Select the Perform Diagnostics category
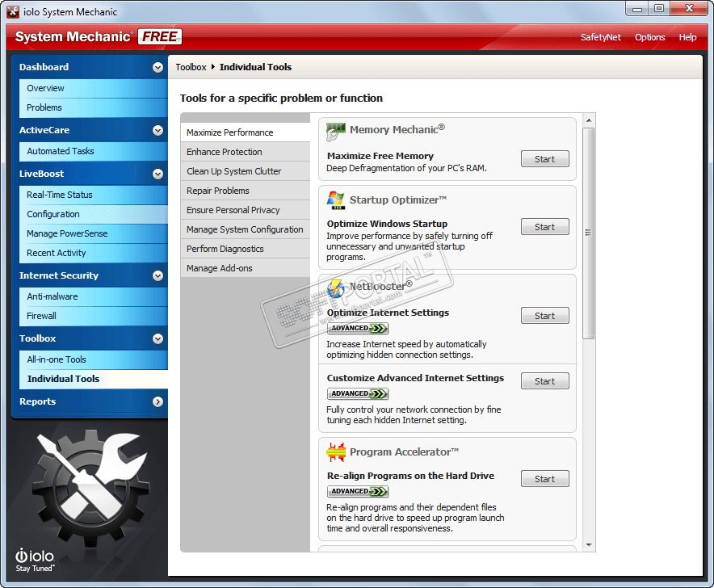The image size is (714, 588). coord(246,249)
